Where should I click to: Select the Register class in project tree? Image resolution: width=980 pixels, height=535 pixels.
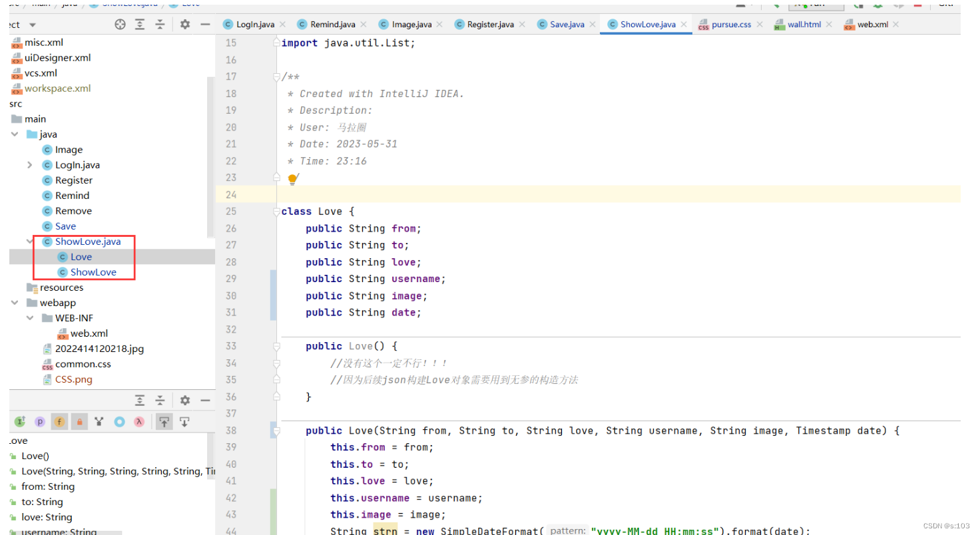pyautogui.click(x=74, y=180)
